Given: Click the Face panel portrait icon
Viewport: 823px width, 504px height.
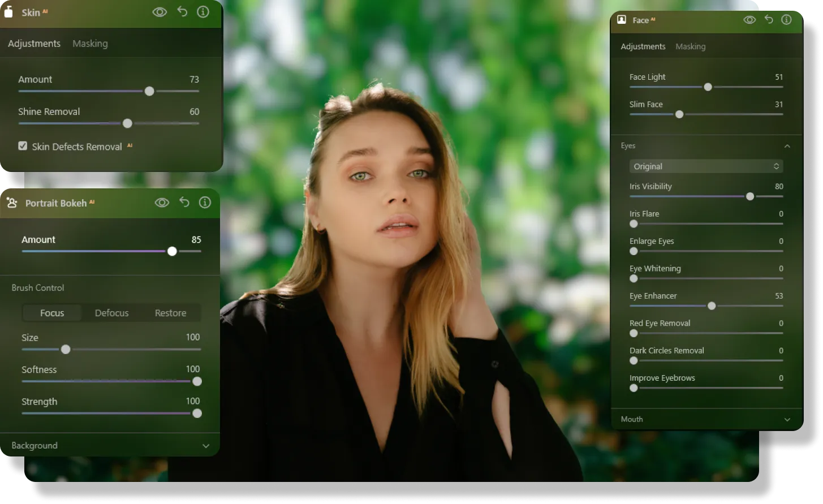Looking at the screenshot, I should point(622,20).
